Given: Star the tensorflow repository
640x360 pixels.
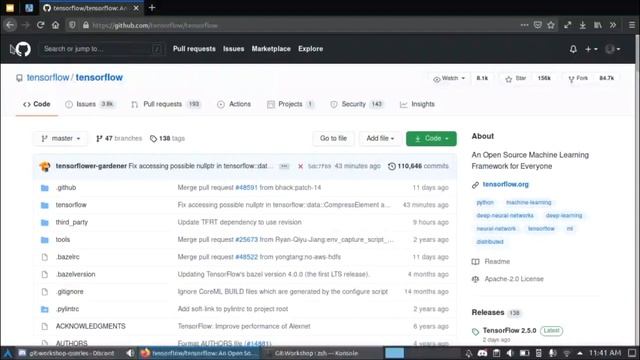Looking at the screenshot, I should tap(516, 78).
